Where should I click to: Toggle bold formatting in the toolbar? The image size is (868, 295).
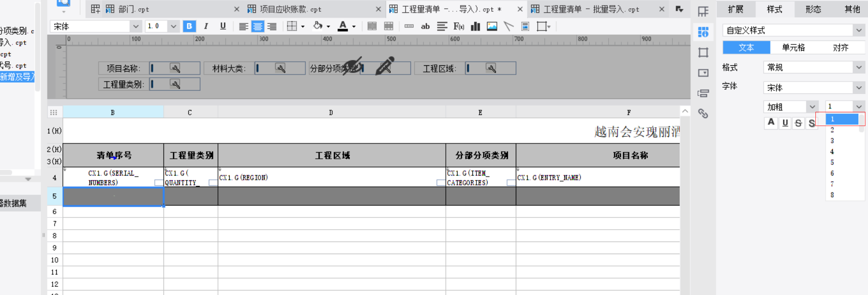[x=189, y=26]
